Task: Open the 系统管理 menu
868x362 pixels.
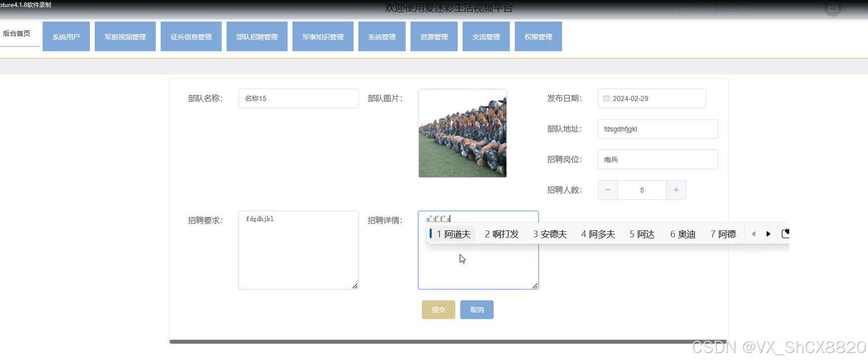Action: (x=382, y=36)
